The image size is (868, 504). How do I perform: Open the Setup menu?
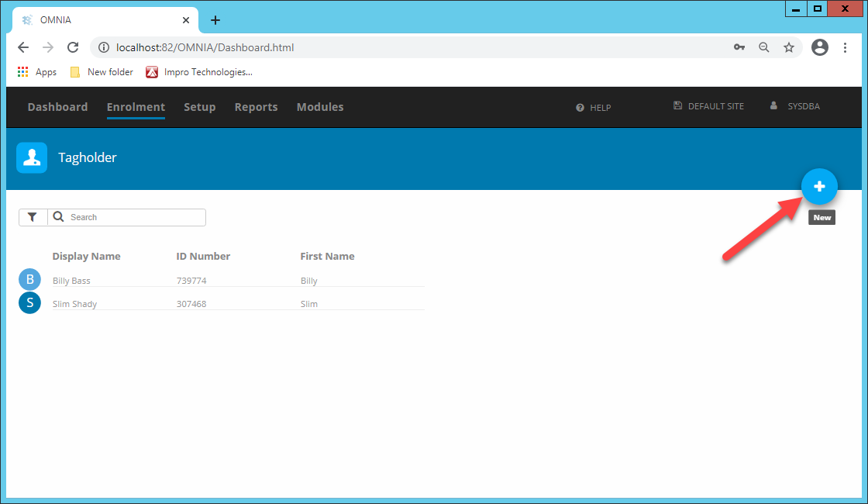click(x=200, y=107)
